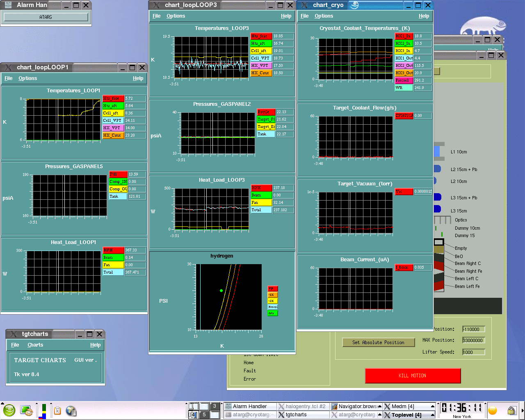525x420 pixels.
Task: Click the MAX Position input field
Action: coord(473,340)
